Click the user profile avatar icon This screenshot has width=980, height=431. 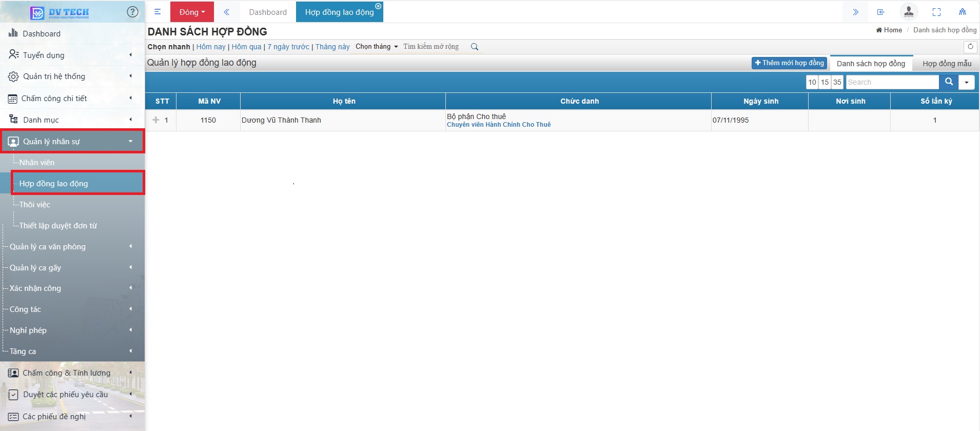pos(908,11)
